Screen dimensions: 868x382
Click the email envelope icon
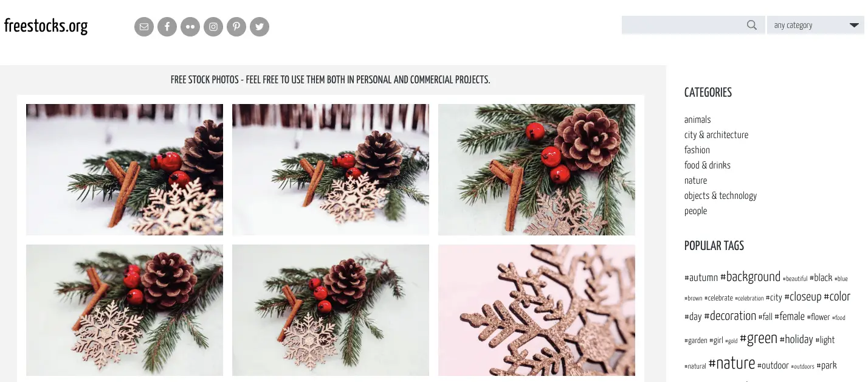tap(144, 27)
